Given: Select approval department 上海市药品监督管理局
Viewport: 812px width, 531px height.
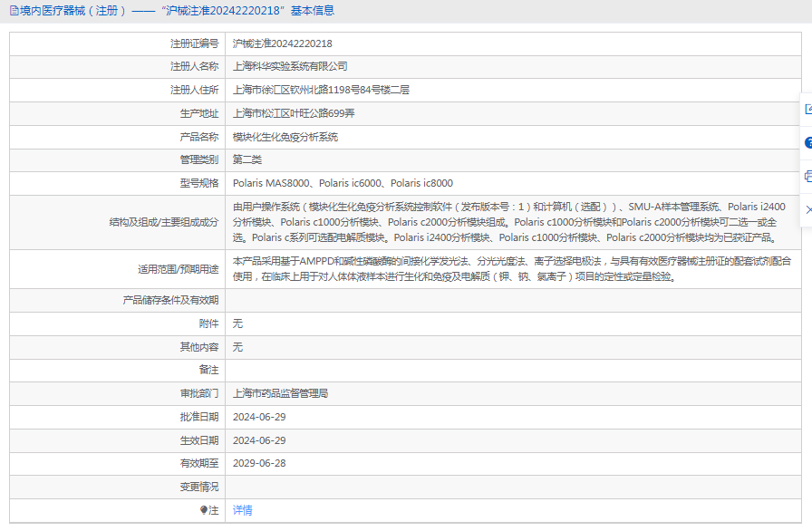Looking at the screenshot, I should click(x=280, y=393).
